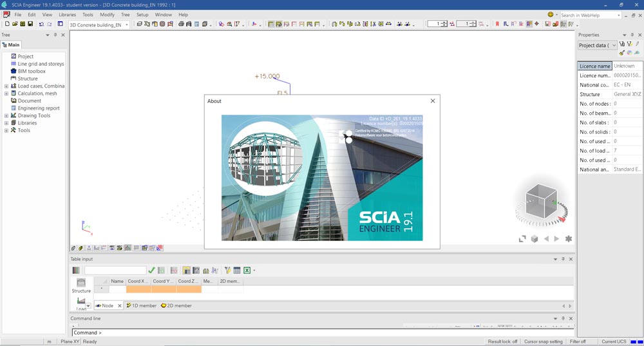Click the Cursor snap setting status entry
Image resolution: width=644 pixels, height=346 pixels.
tap(544, 341)
